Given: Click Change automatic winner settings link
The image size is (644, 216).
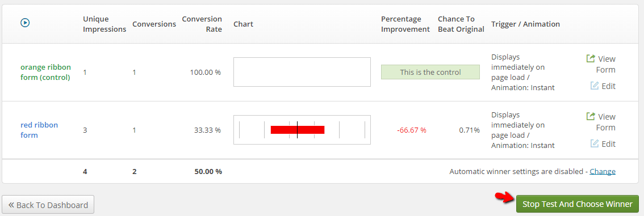Looking at the screenshot, I should (x=603, y=171).
